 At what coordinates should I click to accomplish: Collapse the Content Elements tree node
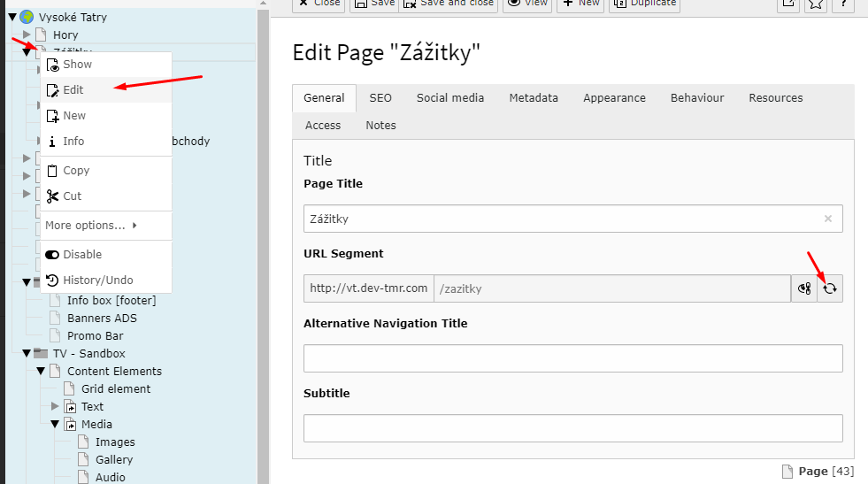pos(41,371)
